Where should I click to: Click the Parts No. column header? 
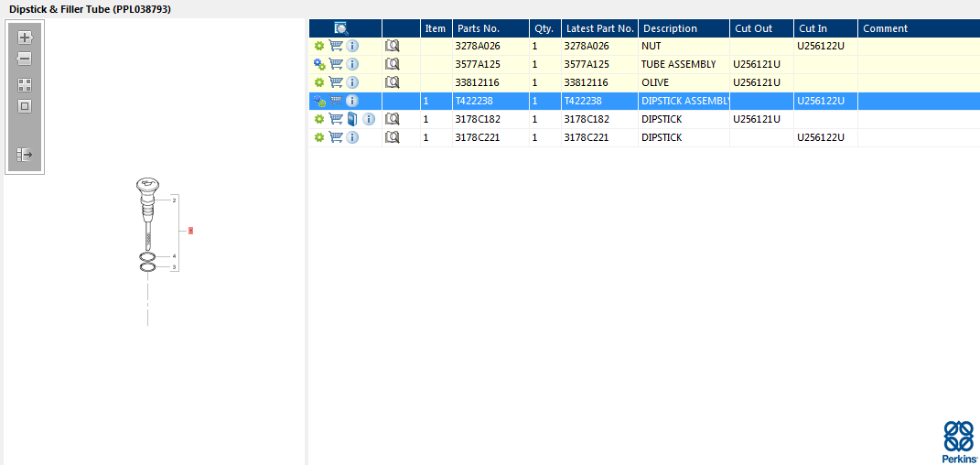[x=490, y=28]
